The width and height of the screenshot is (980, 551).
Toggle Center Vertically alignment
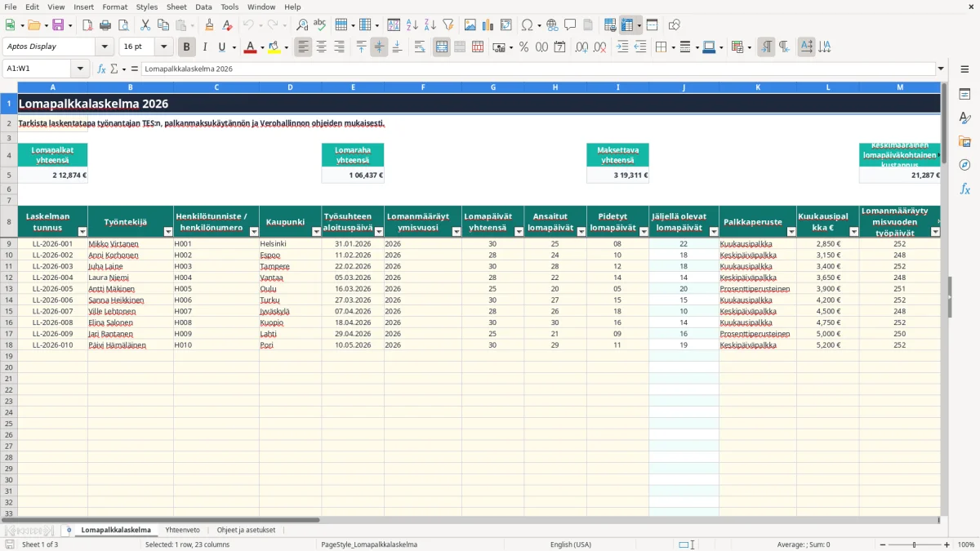point(379,47)
